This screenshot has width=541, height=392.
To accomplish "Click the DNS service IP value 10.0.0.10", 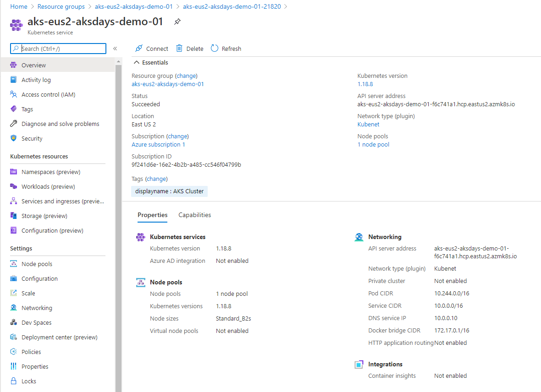I will (446, 318).
